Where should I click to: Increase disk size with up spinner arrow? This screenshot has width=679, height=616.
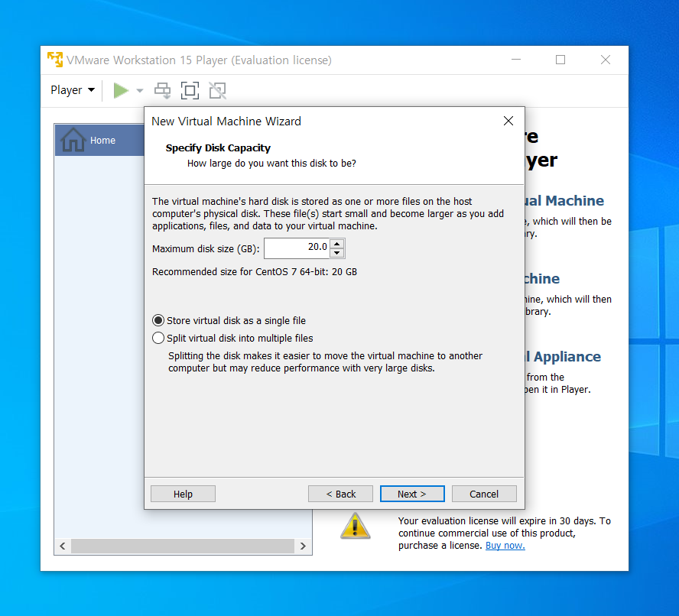(337, 243)
